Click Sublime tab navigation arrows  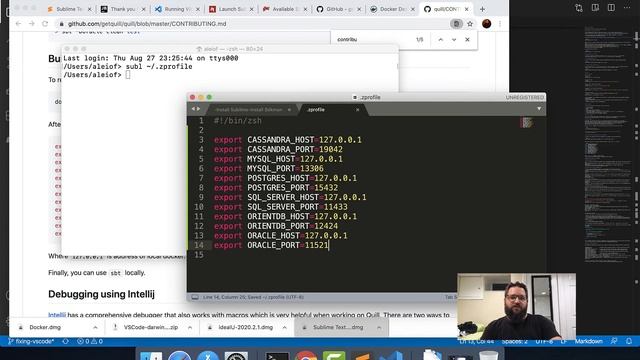[196, 109]
